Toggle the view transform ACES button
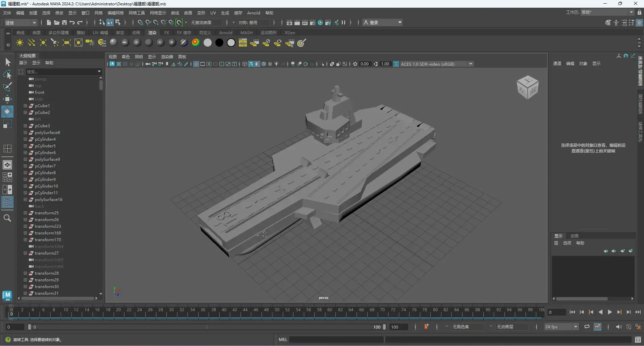 [396, 64]
